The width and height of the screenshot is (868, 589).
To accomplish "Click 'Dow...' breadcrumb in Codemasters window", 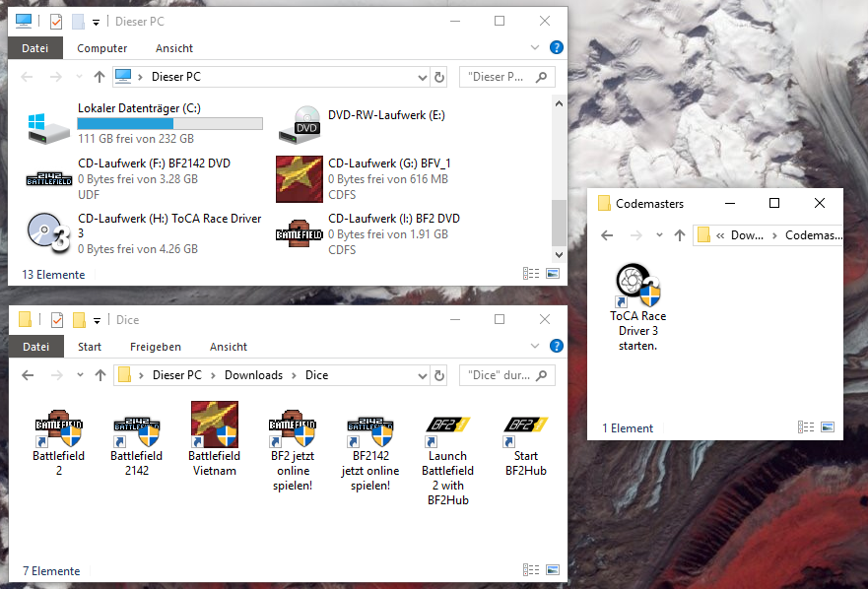I will tap(747, 235).
